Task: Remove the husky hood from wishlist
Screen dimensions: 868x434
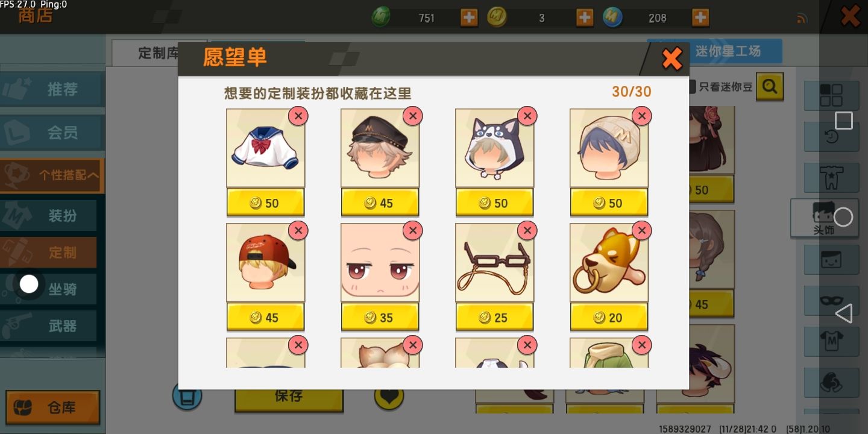Action: pos(527,116)
